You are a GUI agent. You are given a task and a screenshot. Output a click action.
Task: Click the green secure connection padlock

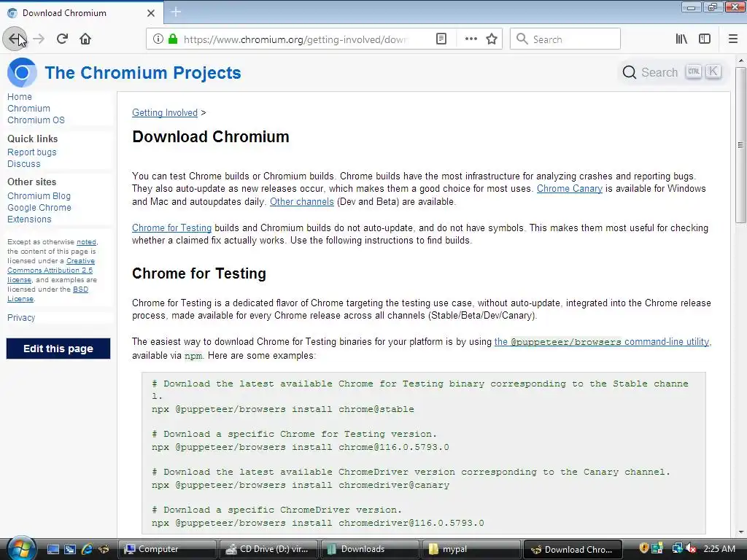[x=173, y=39]
